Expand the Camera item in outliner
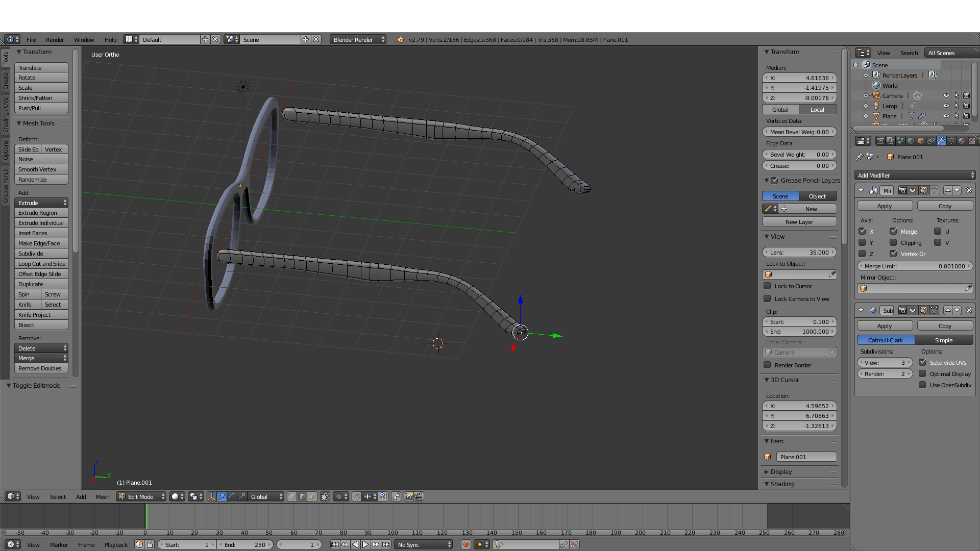The image size is (980, 551). click(866, 96)
